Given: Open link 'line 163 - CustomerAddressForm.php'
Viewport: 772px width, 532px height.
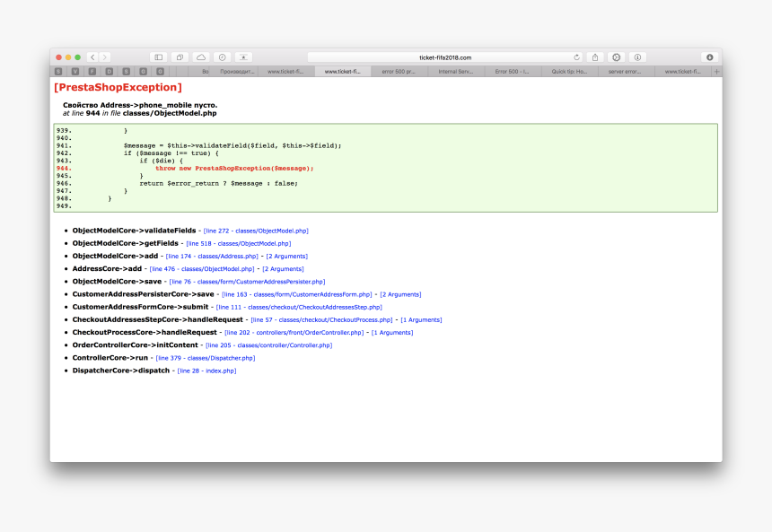Looking at the screenshot, I should (x=297, y=295).
